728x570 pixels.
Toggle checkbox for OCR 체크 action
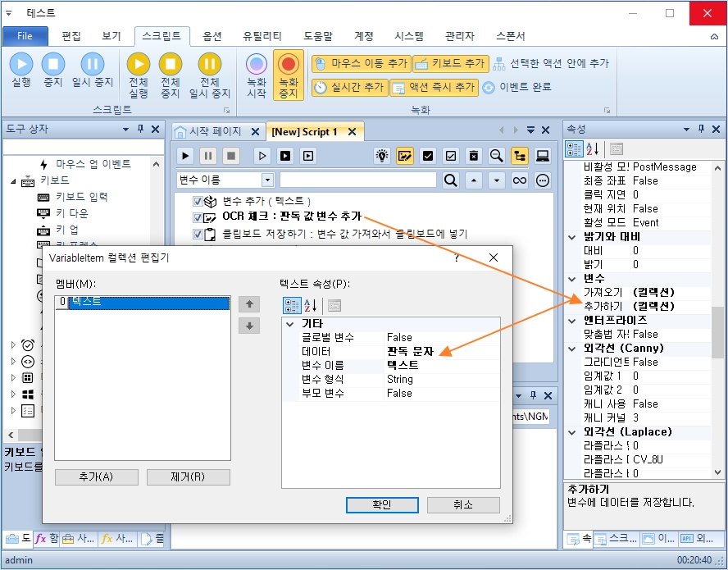coord(198,217)
